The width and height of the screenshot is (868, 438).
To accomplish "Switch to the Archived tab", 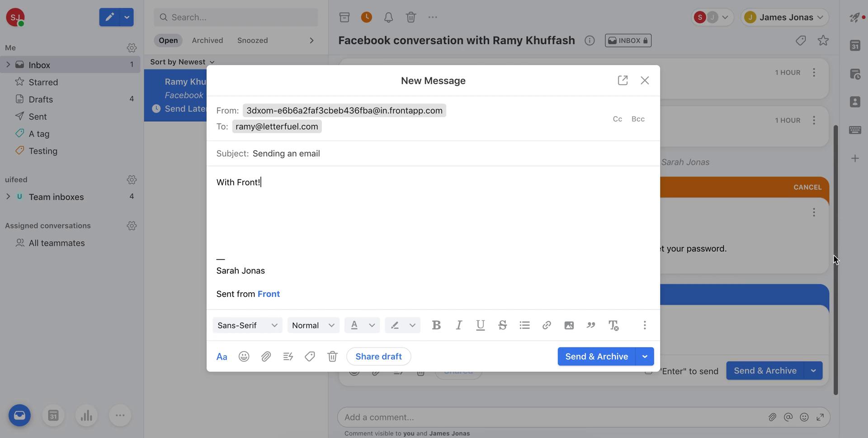I will pos(207,41).
